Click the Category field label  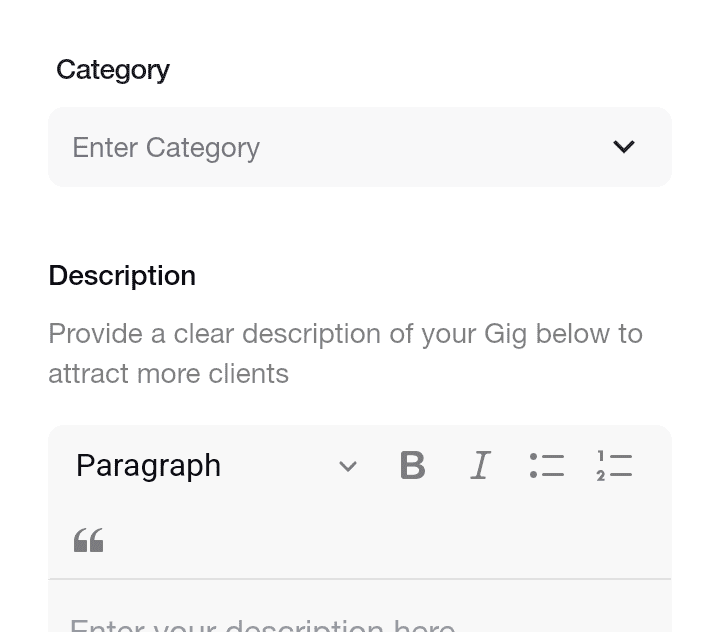pos(113,70)
